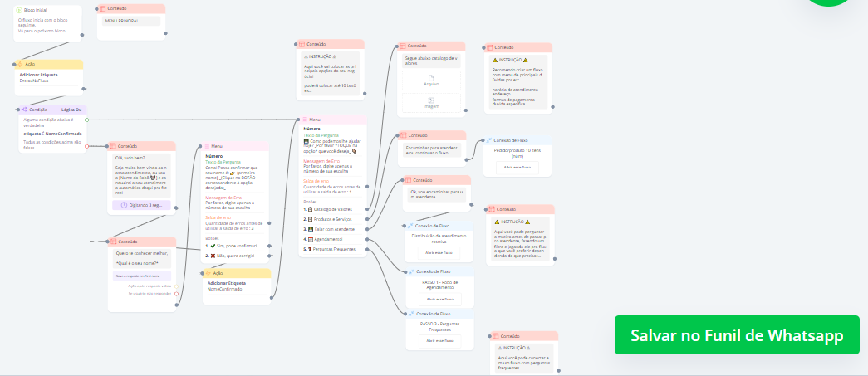This screenshot has height=376, width=868.
Task: Click the clock icon beside Digitando 3 seg
Action: click(x=125, y=205)
